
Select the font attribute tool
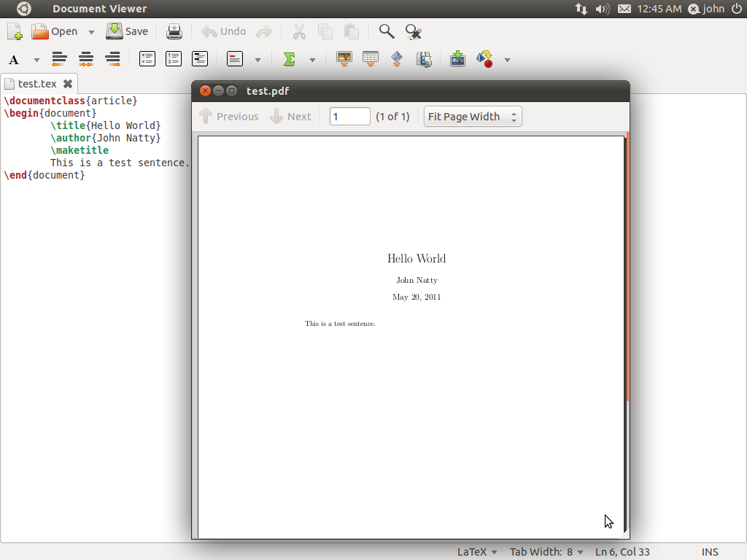(13, 60)
